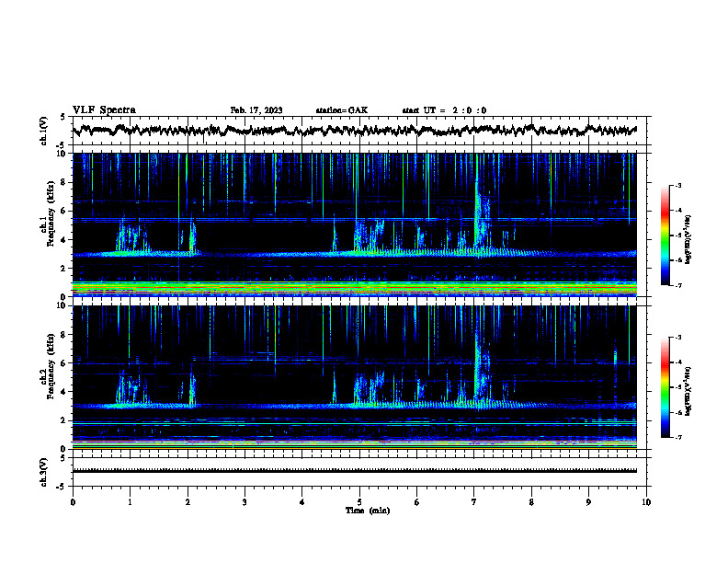
Task: Click the station=GAK label
Action: 342,110
